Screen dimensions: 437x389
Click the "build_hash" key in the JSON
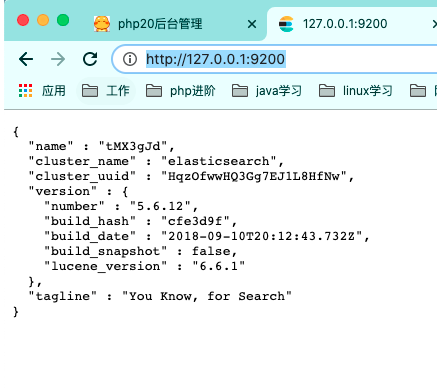tap(90, 221)
